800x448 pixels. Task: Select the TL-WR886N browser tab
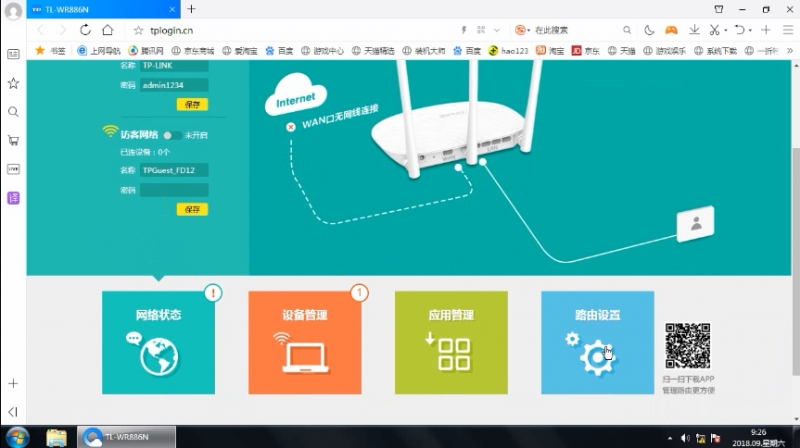click(x=104, y=9)
